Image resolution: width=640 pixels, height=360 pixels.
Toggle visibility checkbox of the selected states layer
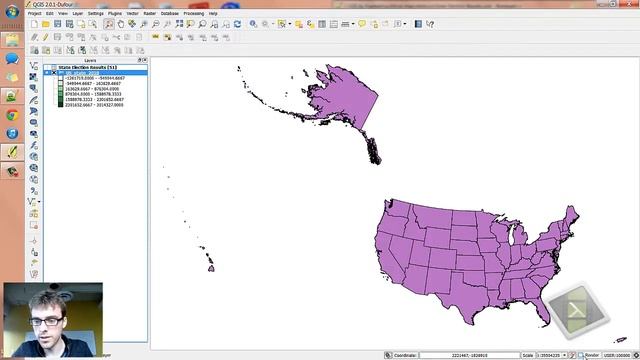click(54, 73)
